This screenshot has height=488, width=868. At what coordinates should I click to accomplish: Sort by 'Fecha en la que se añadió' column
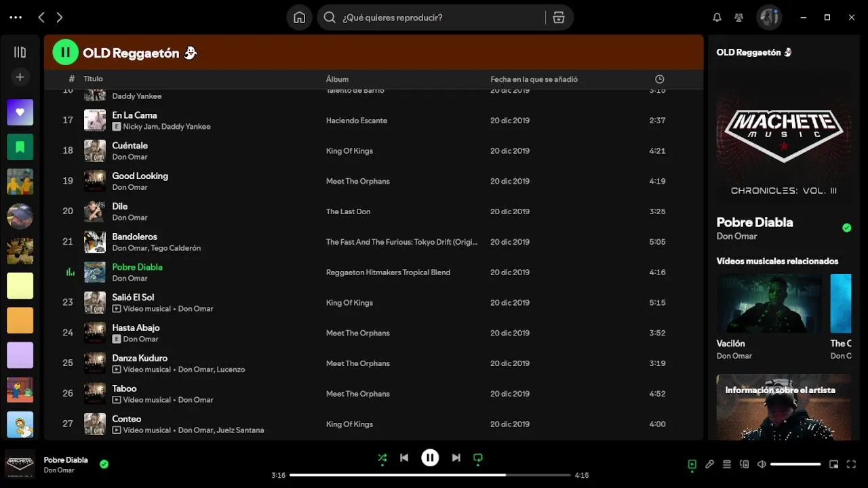(534, 79)
